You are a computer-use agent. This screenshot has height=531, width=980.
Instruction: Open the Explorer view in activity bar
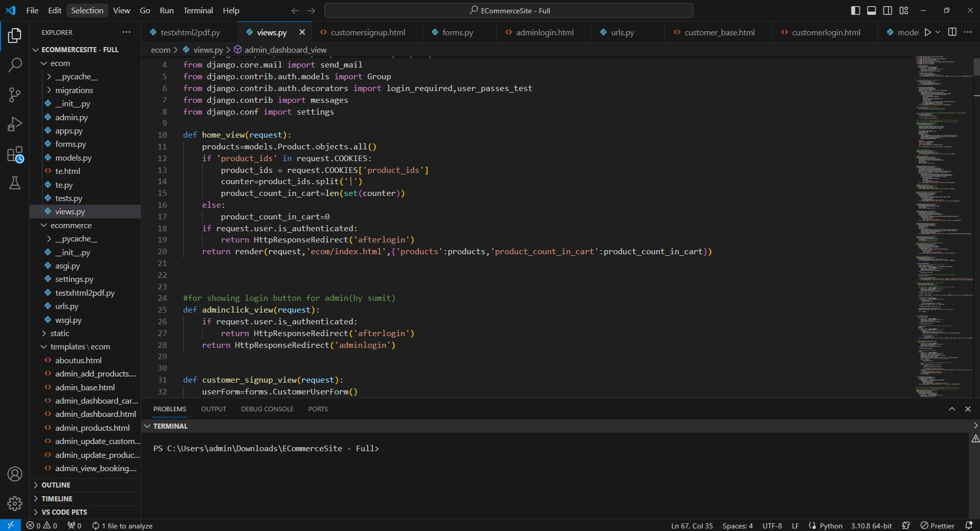15,35
